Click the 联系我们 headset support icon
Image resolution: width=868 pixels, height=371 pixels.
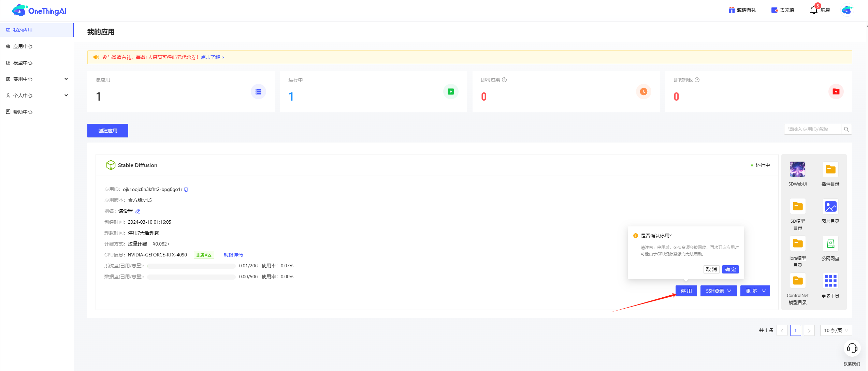pyautogui.click(x=852, y=348)
